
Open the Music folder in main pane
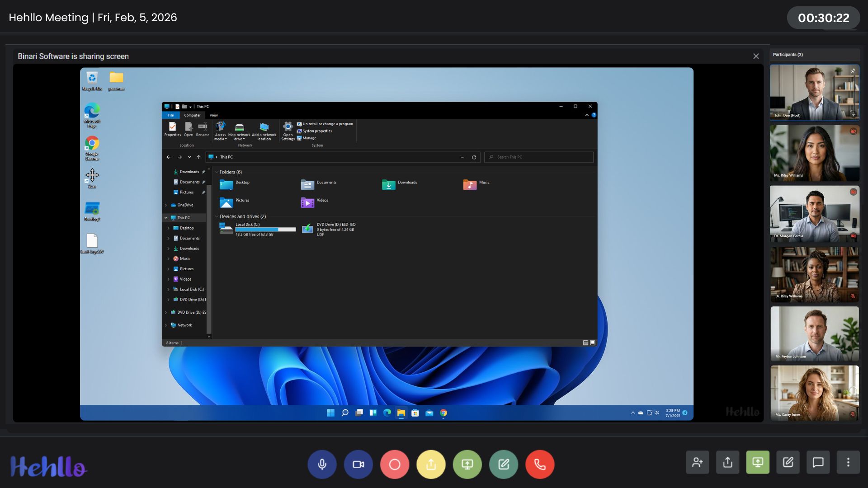pyautogui.click(x=476, y=184)
